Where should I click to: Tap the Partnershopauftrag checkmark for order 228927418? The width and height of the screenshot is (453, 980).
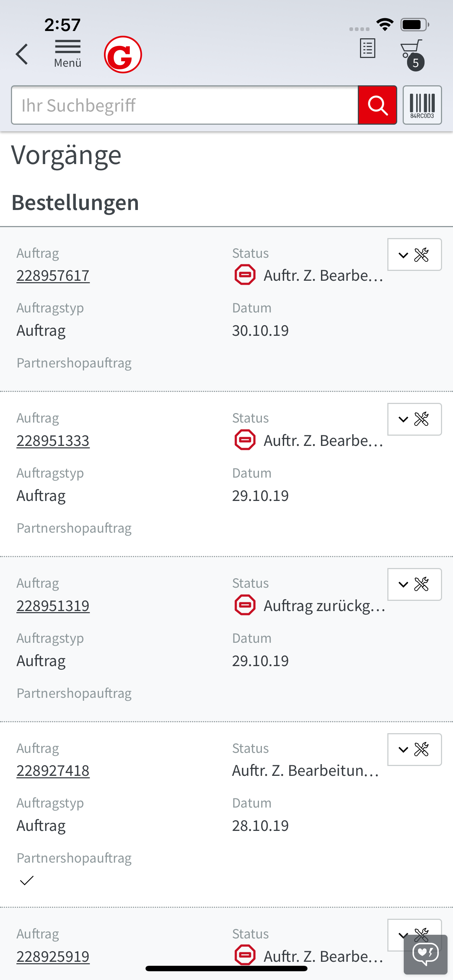point(27,880)
